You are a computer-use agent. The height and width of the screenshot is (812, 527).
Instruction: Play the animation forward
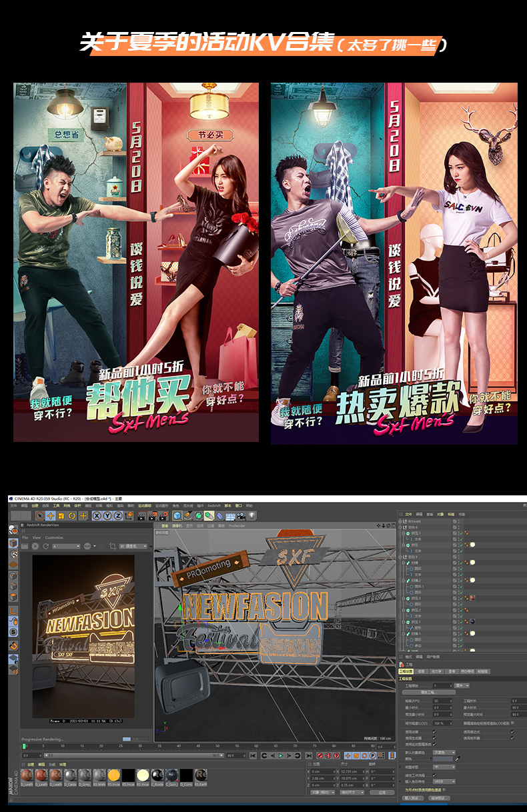(281, 755)
